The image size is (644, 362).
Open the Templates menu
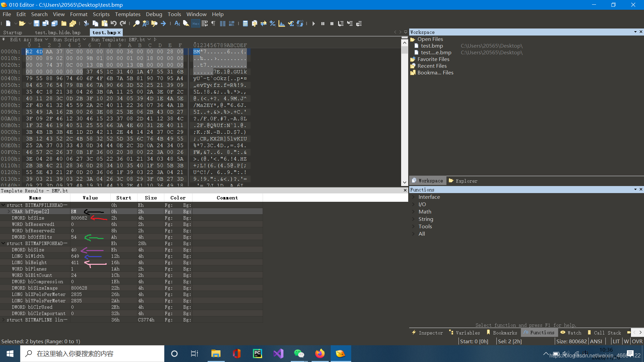(x=127, y=14)
